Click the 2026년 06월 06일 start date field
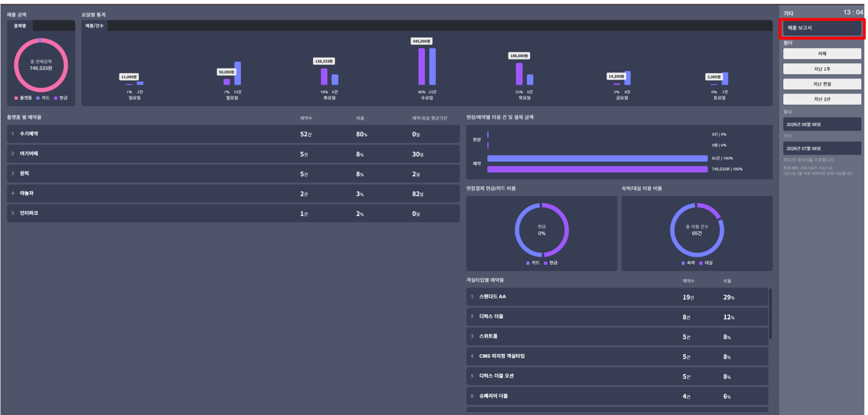This screenshot has width=868, height=415. click(x=822, y=124)
